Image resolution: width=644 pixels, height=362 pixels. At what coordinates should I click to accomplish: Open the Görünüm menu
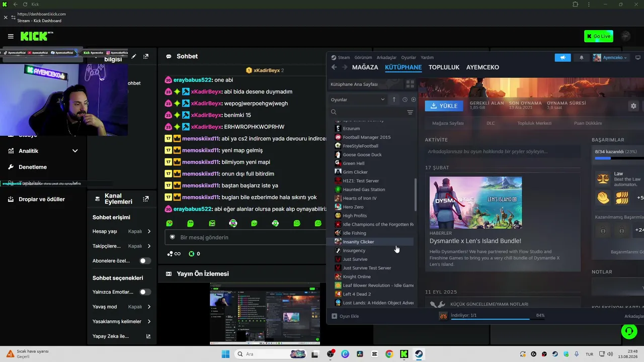[363, 57]
